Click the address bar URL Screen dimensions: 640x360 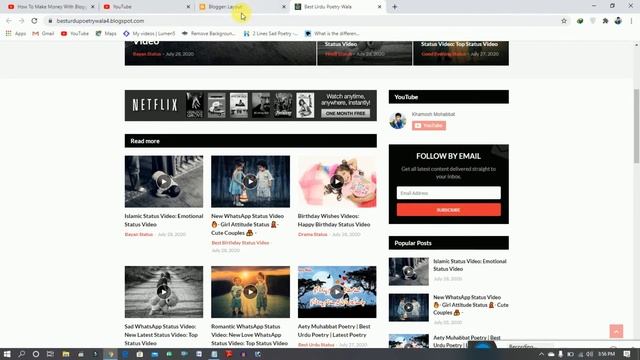pos(100,21)
